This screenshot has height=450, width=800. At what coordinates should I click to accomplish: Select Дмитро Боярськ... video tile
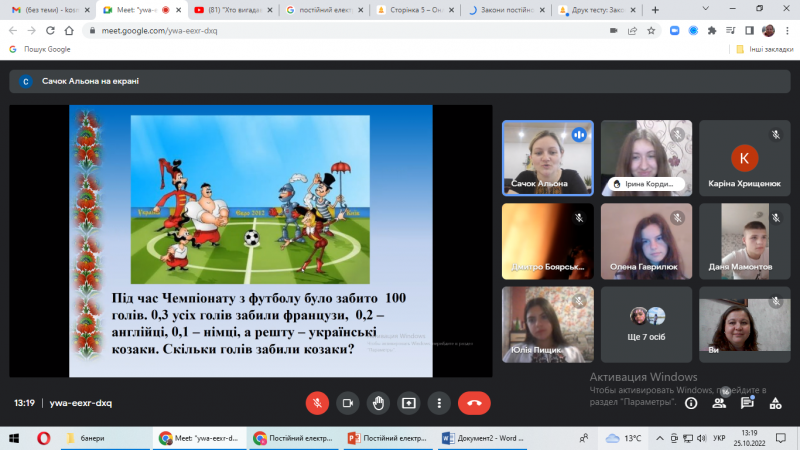547,241
